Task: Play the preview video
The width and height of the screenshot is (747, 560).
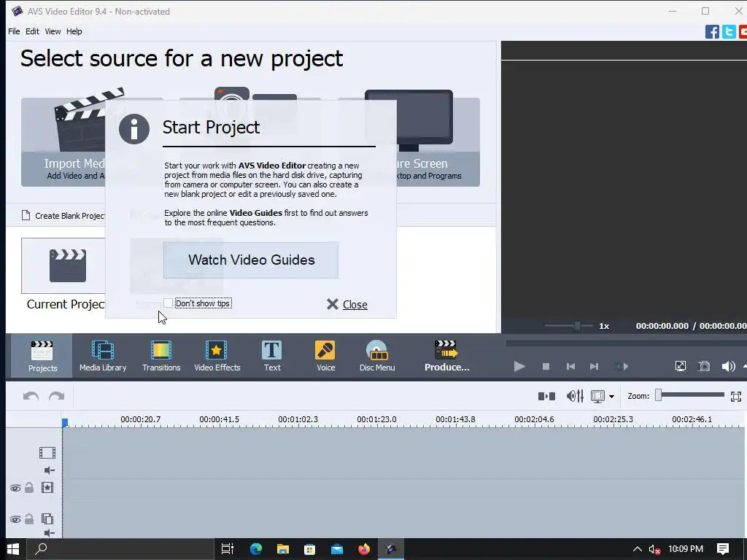Action: (519, 366)
